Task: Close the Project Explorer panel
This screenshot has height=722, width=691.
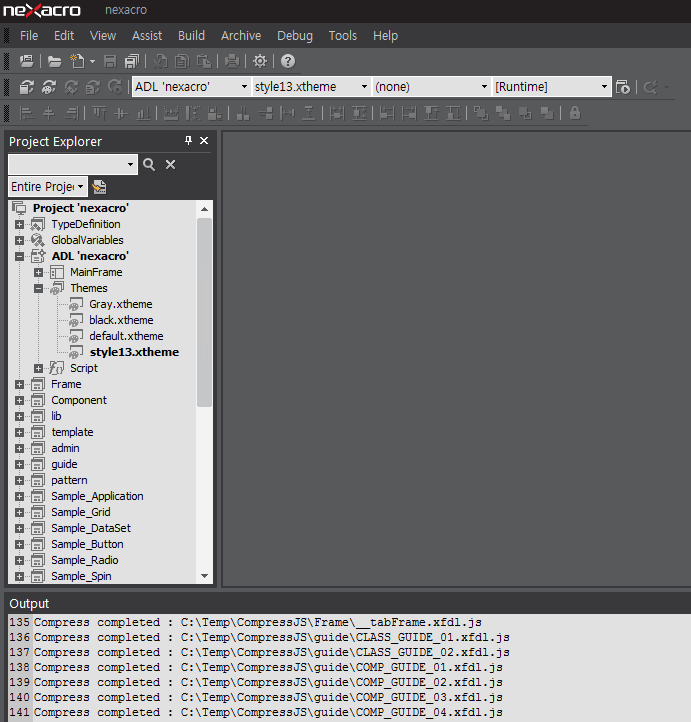Action: coord(204,140)
